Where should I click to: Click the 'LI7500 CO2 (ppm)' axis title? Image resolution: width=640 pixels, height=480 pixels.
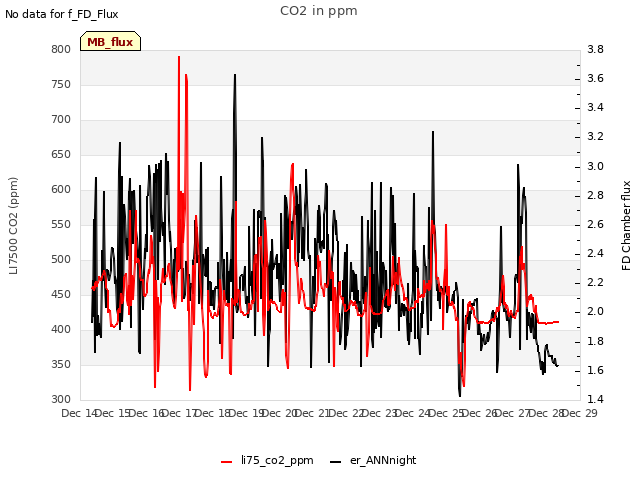click(x=13, y=225)
